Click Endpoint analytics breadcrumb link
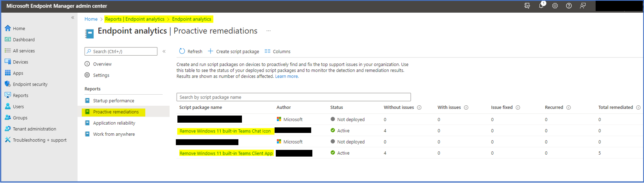This screenshot has height=183, width=644. coord(192,19)
